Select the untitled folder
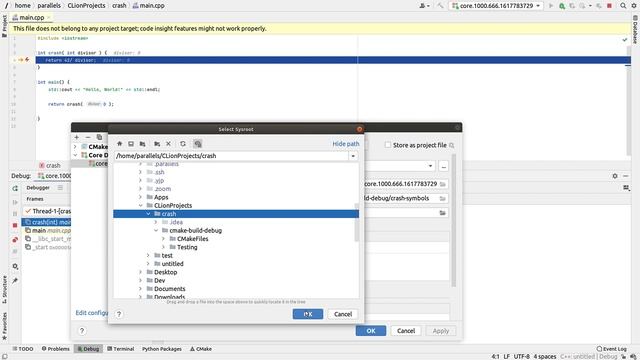The width and height of the screenshot is (640, 360). click(172, 264)
